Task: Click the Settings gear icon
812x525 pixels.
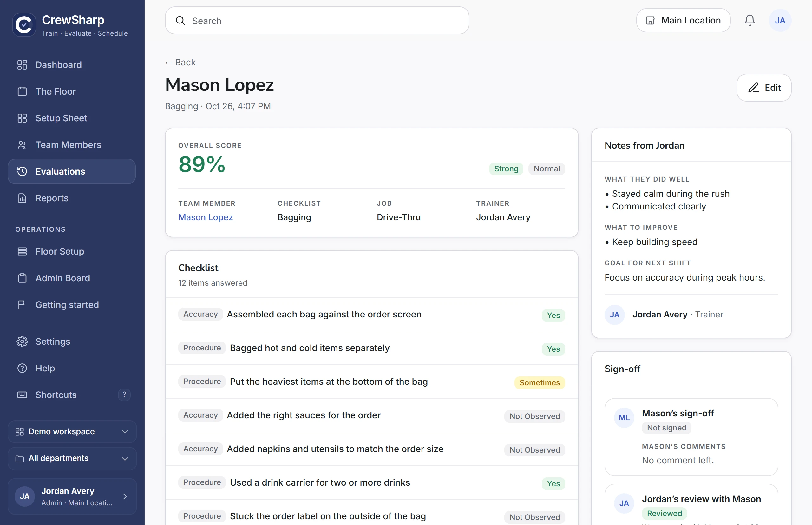Action: point(22,342)
